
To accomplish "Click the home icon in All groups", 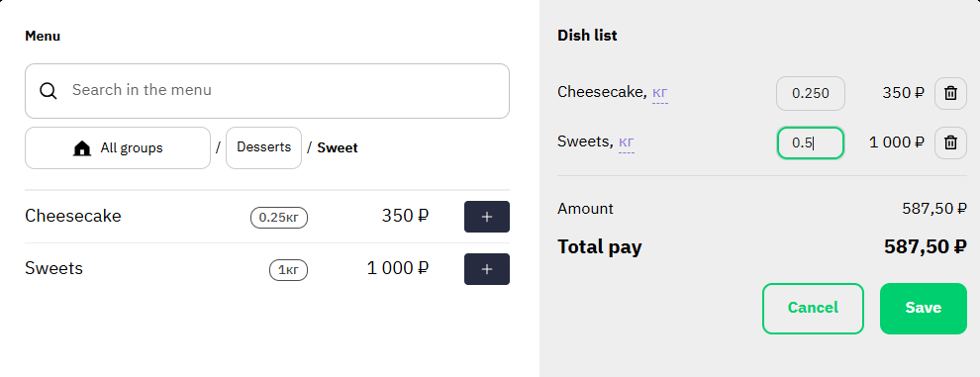I will click(x=82, y=148).
